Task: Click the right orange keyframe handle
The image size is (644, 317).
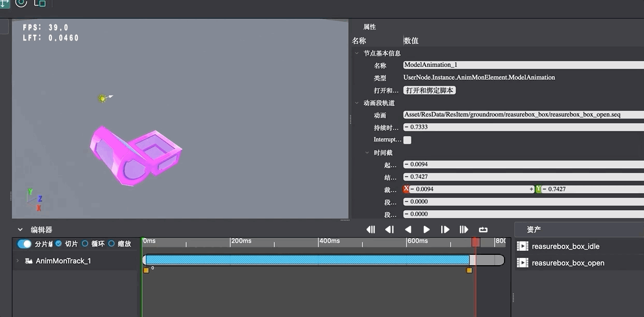Action: point(469,270)
